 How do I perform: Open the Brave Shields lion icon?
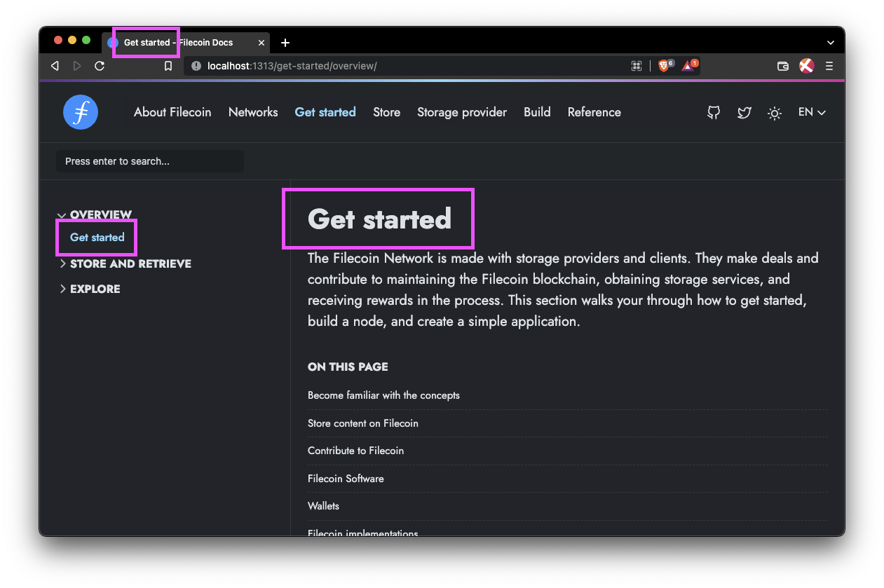[664, 66]
